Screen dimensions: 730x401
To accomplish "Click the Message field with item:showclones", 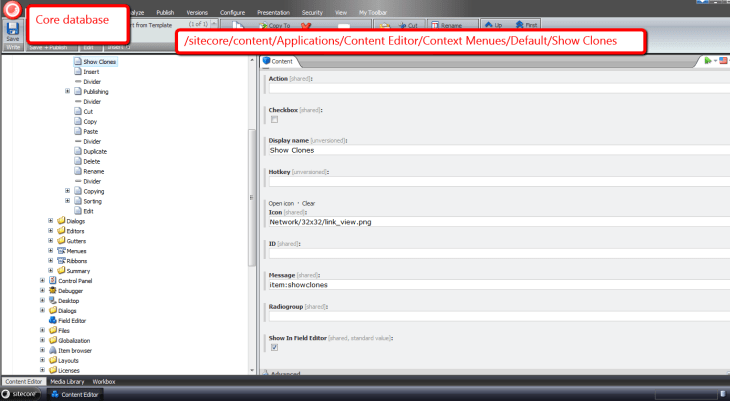I will (499, 285).
